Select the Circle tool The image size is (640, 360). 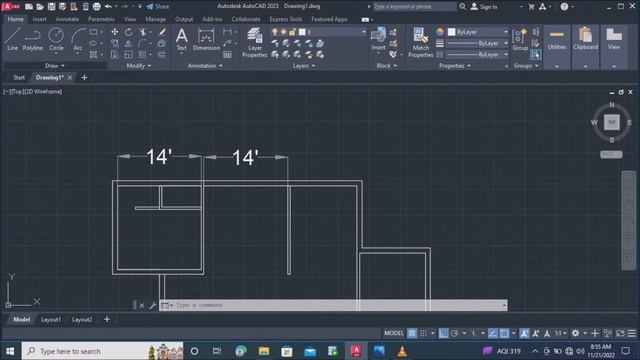[56, 39]
